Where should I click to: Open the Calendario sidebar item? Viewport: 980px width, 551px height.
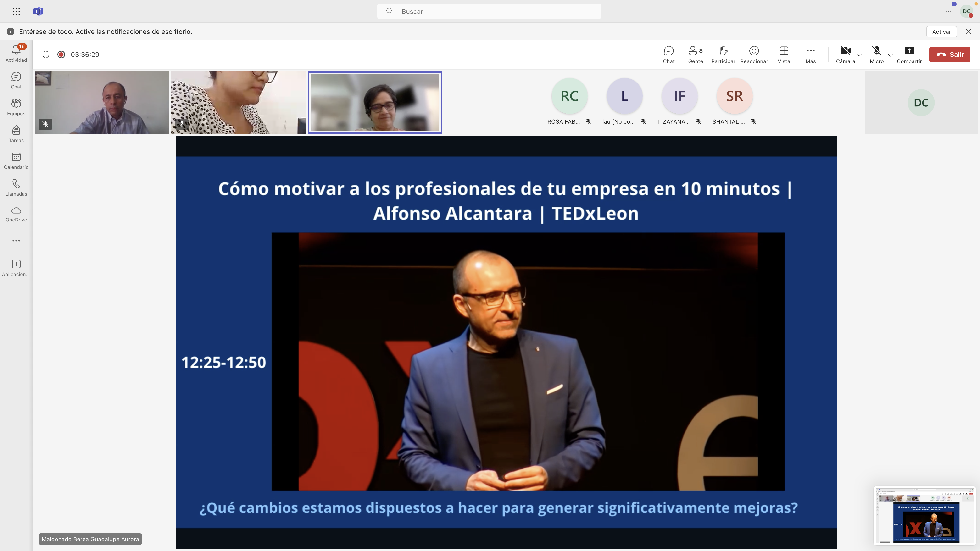(16, 161)
